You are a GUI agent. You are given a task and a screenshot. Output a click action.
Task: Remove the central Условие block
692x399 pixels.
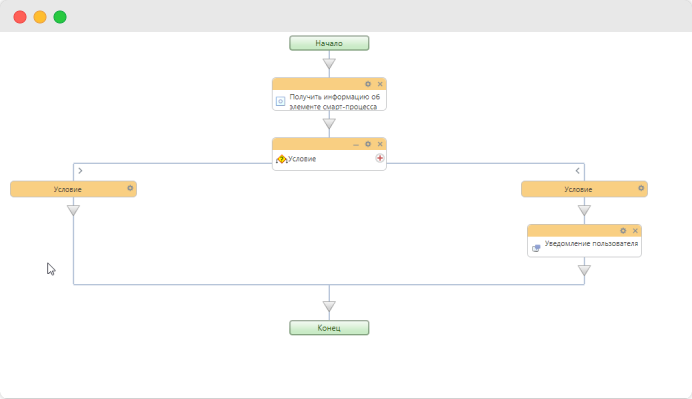tap(380, 144)
